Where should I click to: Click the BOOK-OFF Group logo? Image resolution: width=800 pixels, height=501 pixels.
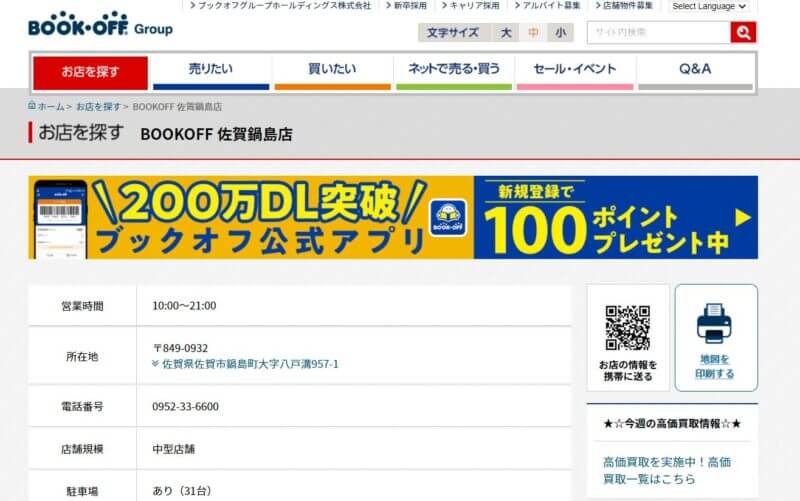(x=100, y=25)
